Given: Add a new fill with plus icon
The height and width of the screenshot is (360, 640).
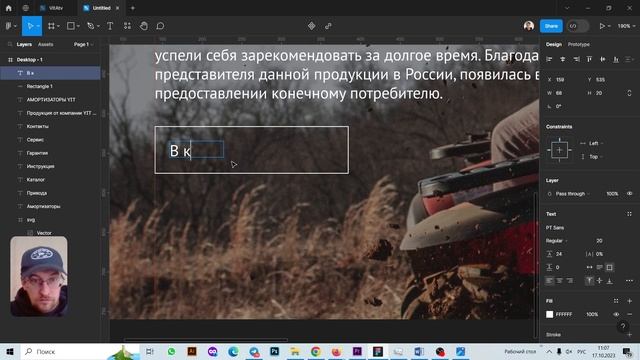Looking at the screenshot, I should pos(629,301).
